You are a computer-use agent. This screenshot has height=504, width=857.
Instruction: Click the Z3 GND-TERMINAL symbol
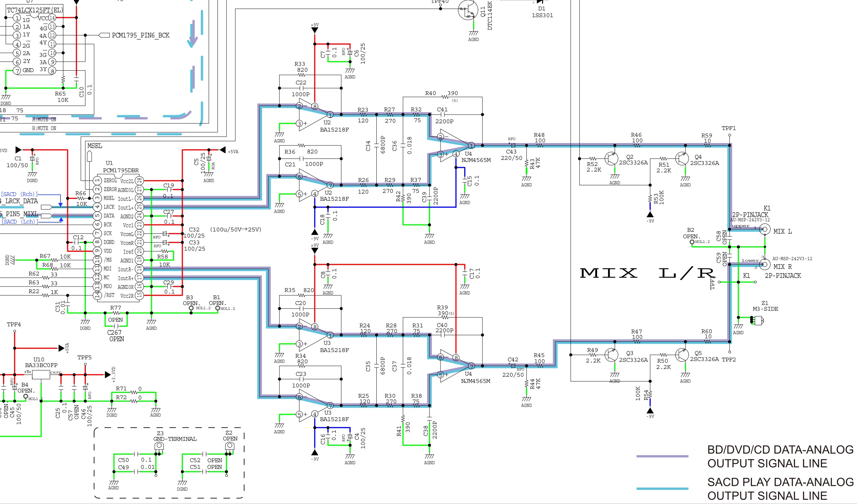click(159, 447)
